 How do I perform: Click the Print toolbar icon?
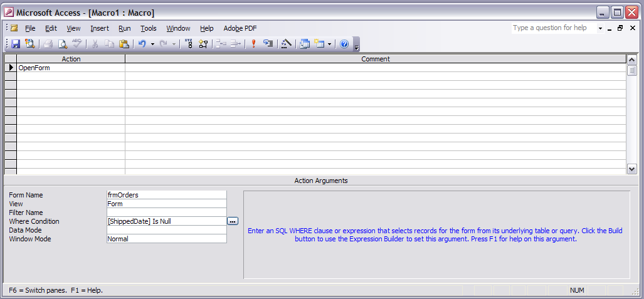(48, 44)
